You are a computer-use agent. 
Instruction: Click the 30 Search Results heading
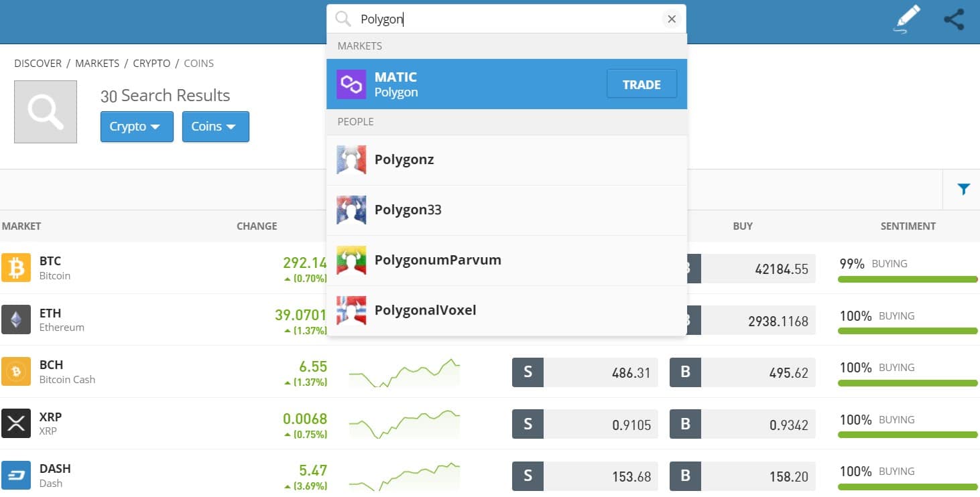click(165, 96)
